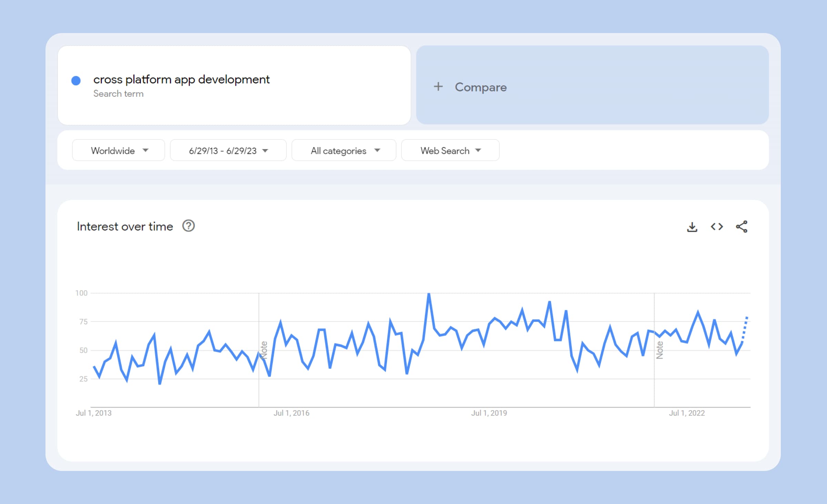The width and height of the screenshot is (827, 504).
Task: Click the share icon for this trend
Action: coord(743,227)
